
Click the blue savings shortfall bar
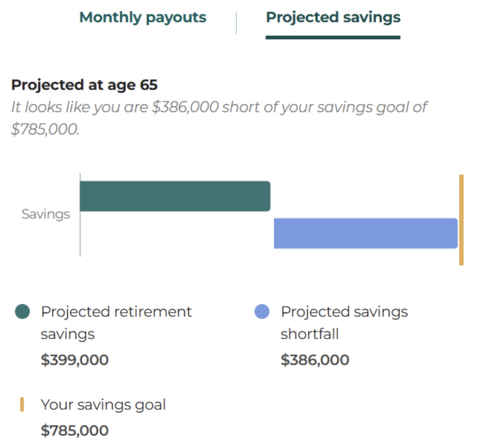point(365,233)
